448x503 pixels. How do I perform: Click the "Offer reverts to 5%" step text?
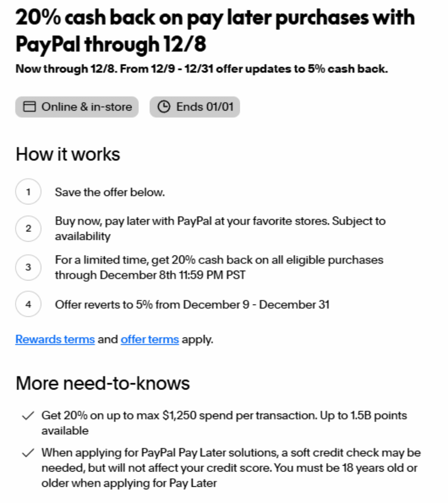[x=192, y=305]
